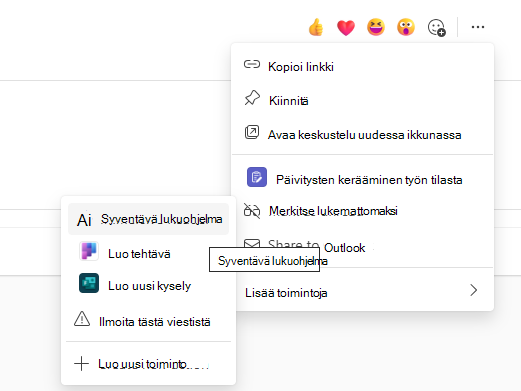
Task: Click Luo uusi toiminto entry
Action: coord(148,364)
